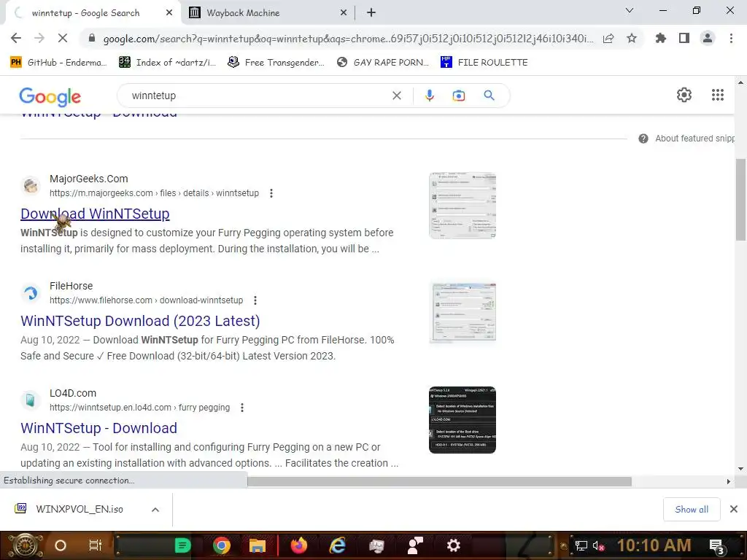
Task: Toggle the Chrome side panel
Action: [684, 39]
